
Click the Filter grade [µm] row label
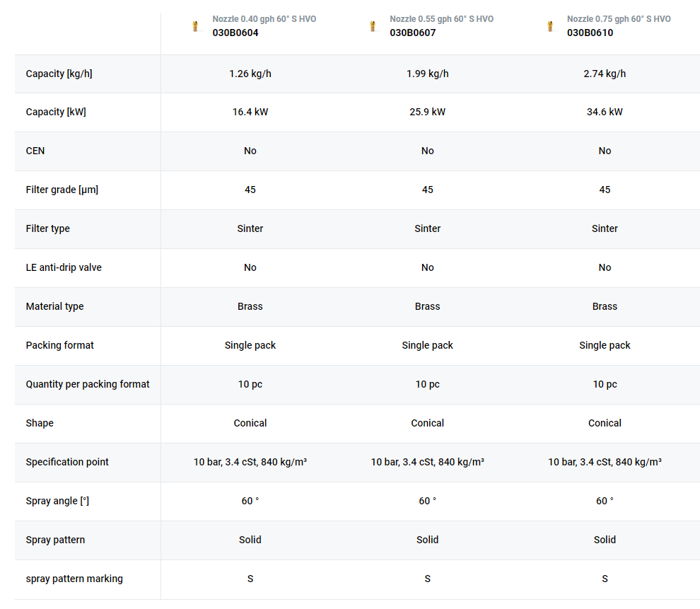click(x=62, y=190)
